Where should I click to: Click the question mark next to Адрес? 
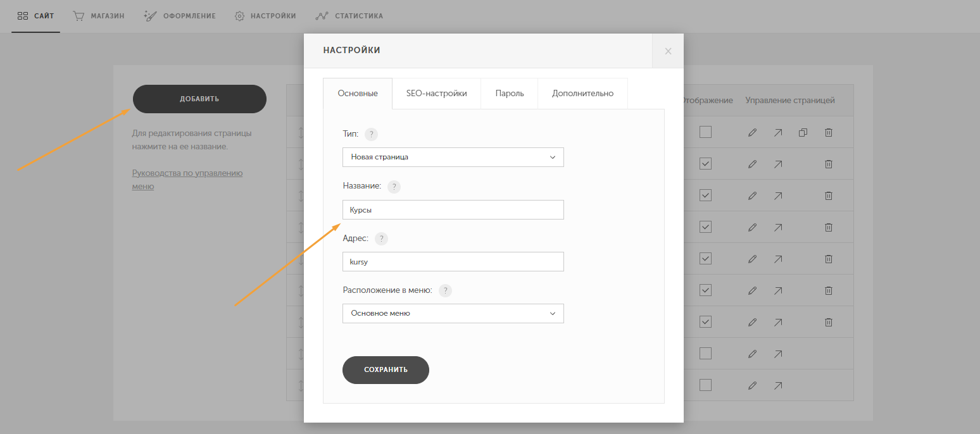tap(381, 239)
